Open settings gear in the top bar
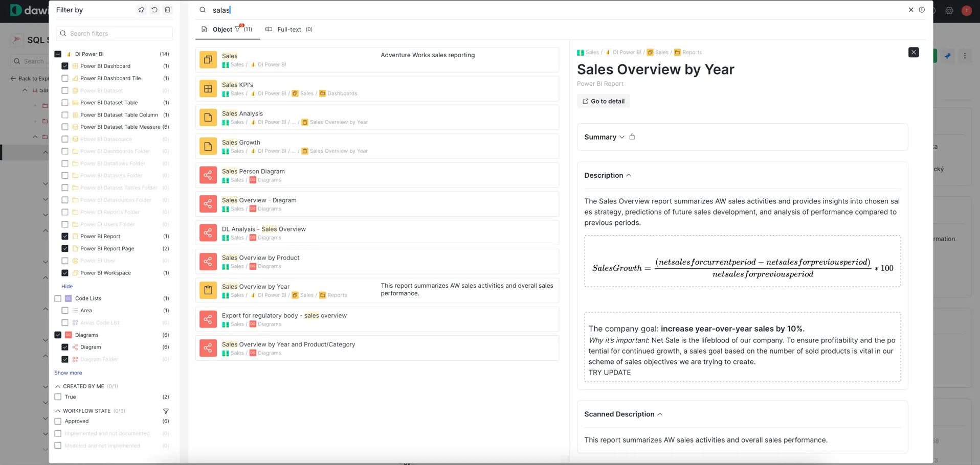 tap(949, 11)
